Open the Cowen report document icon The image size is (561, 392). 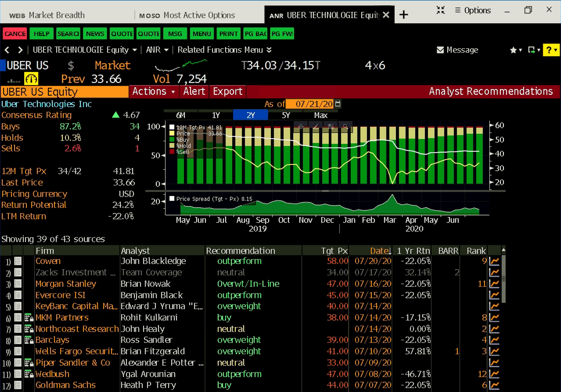(x=18, y=261)
